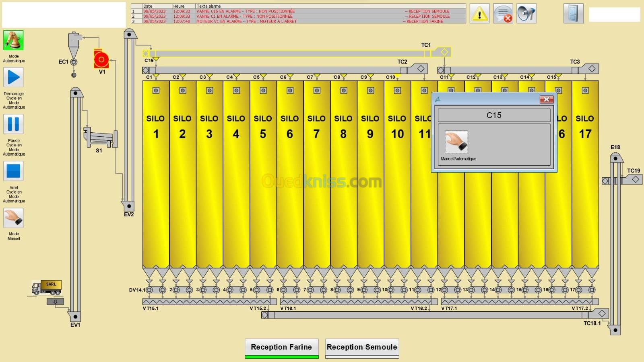Open valve C10 above Silo 10
Image resolution: width=644 pixels, height=362 pixels.
(398, 76)
